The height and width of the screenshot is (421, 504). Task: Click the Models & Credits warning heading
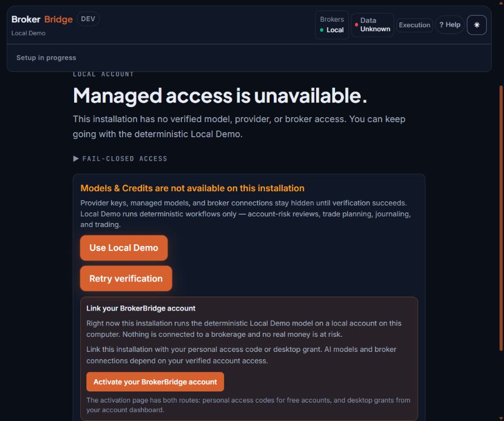click(192, 188)
